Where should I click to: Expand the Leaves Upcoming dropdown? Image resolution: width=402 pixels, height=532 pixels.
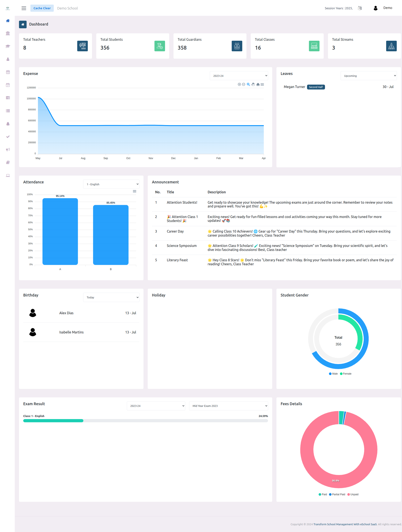(368, 76)
